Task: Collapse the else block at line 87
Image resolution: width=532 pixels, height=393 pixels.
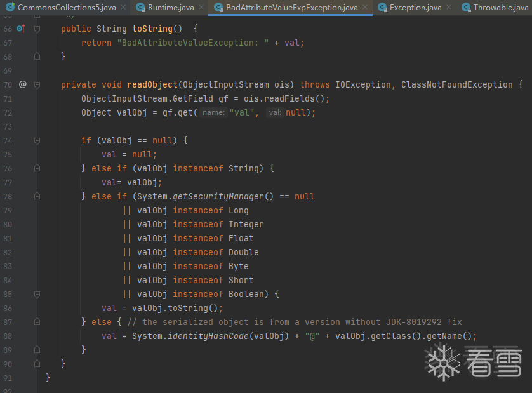Action: 37,322
